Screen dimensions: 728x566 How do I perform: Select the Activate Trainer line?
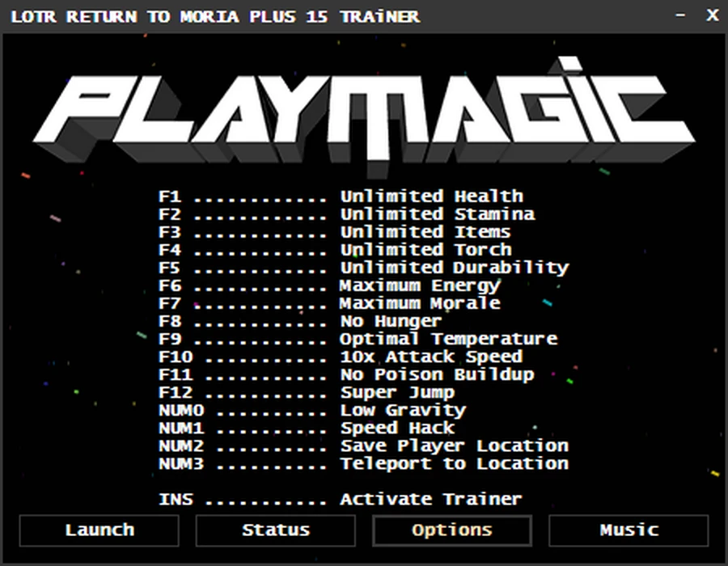point(341,500)
